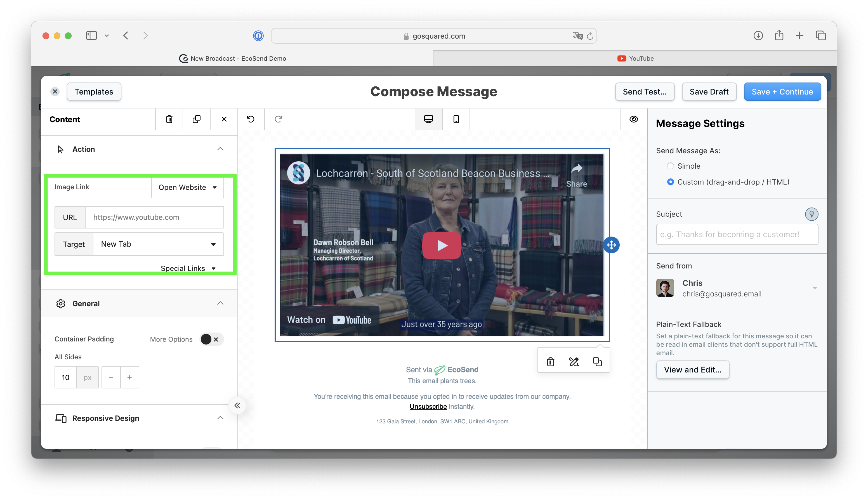Screen dimensions: 868x500
Task: Toggle More Options for container padding
Action: [211, 339]
